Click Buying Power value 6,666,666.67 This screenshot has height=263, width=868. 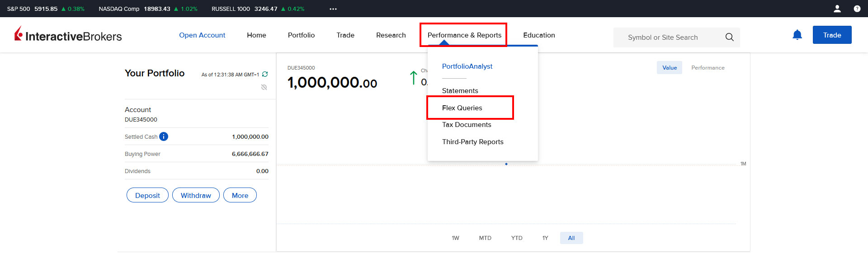click(x=250, y=154)
